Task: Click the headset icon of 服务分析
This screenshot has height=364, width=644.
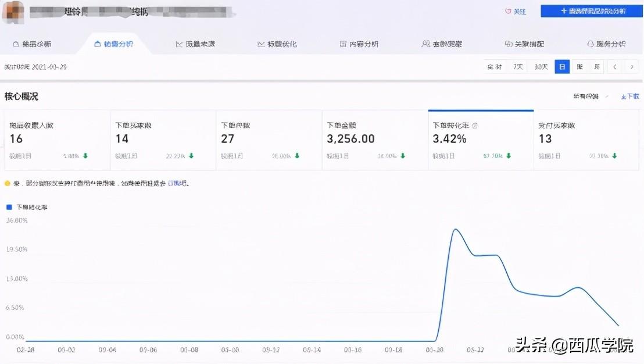Action: pyautogui.click(x=591, y=44)
